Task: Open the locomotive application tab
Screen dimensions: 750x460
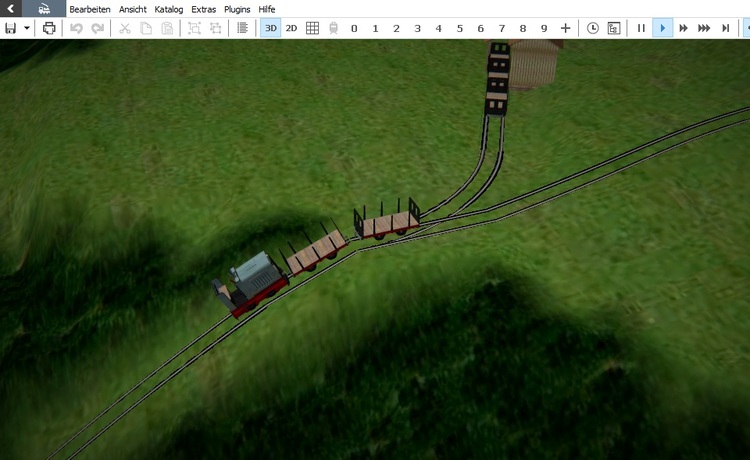Action: [44, 9]
